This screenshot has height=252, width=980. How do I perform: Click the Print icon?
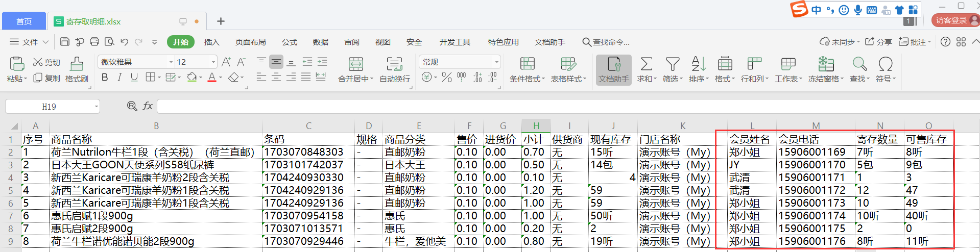[94, 42]
